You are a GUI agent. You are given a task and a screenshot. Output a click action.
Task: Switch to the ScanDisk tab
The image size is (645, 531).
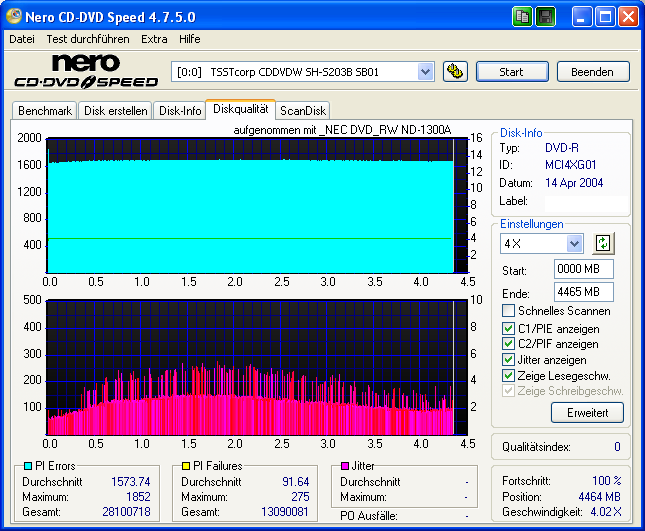click(x=303, y=111)
